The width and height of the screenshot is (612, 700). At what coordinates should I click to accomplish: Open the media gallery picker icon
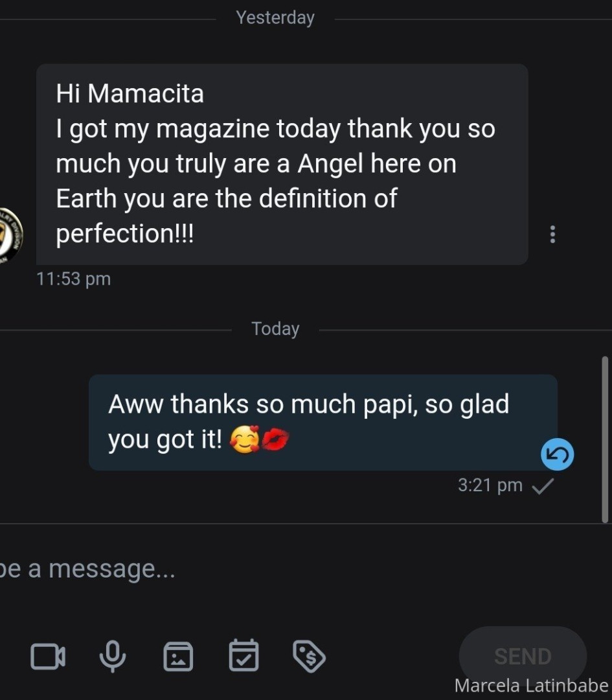click(178, 657)
